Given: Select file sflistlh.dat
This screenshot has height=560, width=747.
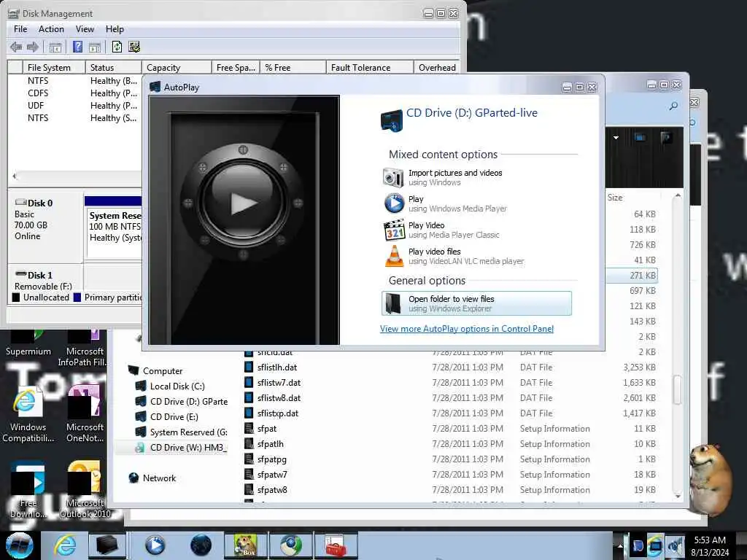Looking at the screenshot, I should click(x=276, y=367).
